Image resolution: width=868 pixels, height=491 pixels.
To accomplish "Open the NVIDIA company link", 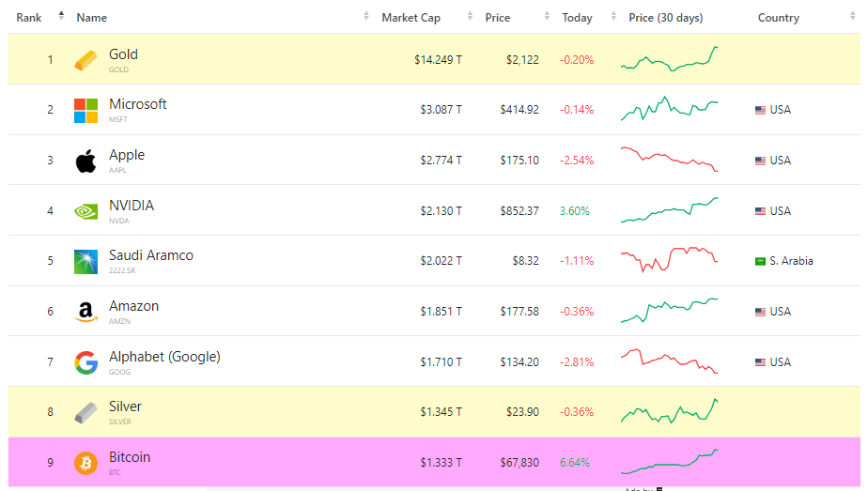I will tap(132, 206).
